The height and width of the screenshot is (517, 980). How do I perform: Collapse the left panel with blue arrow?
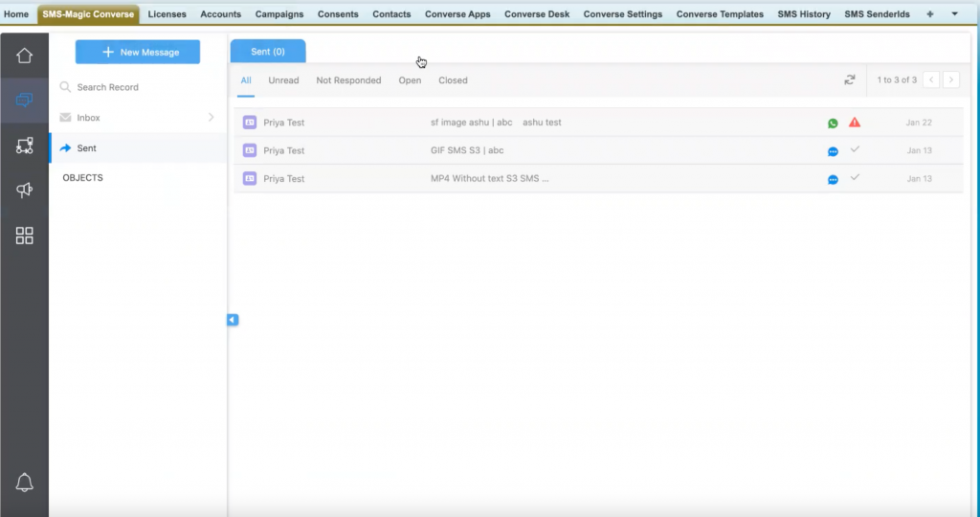(x=233, y=320)
